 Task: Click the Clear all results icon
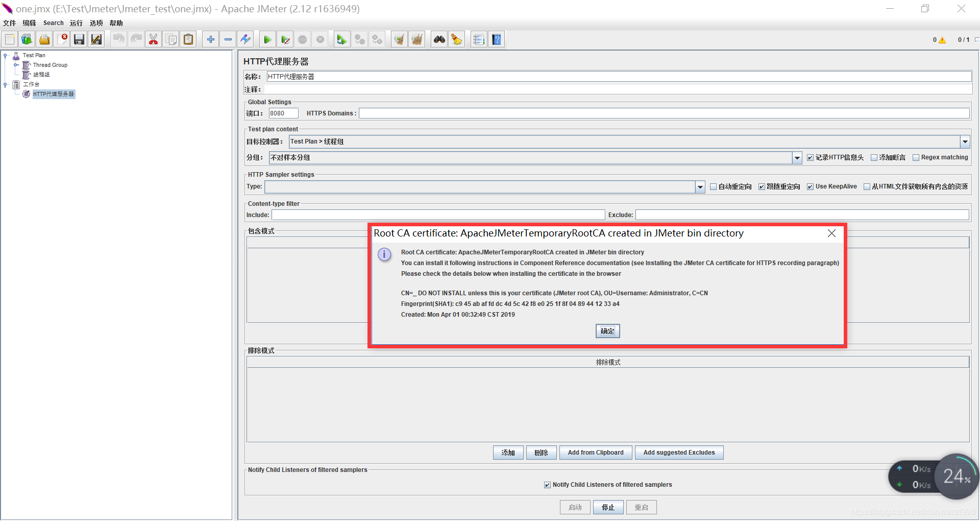[417, 39]
